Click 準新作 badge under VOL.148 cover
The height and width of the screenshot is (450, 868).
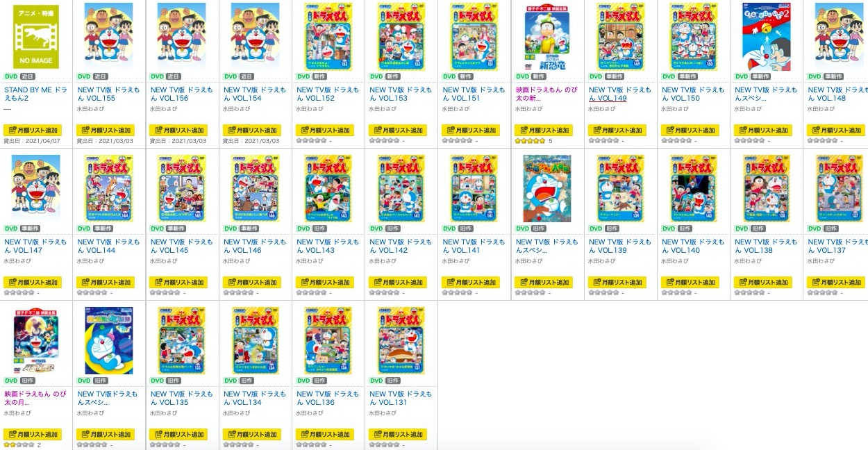(x=833, y=76)
